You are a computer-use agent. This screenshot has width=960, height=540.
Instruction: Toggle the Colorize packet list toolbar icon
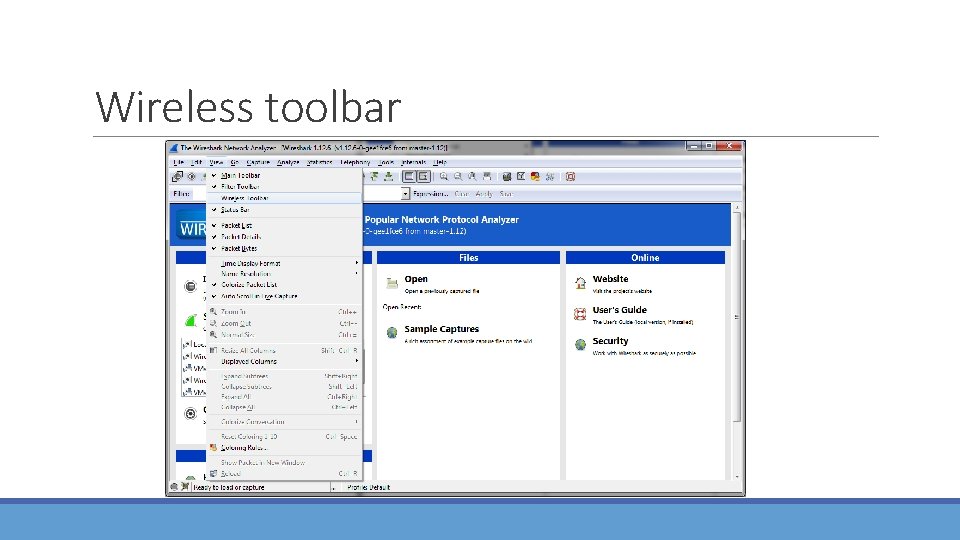[x=409, y=176]
